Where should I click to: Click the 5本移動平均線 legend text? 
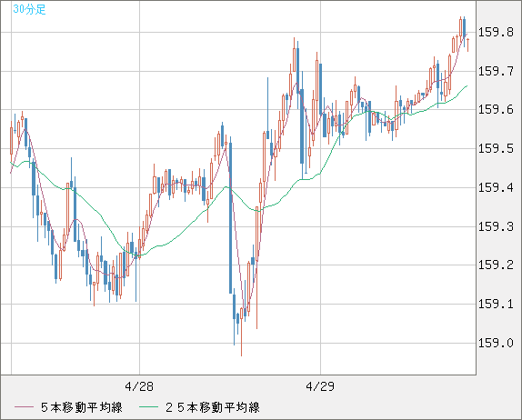pos(82,407)
